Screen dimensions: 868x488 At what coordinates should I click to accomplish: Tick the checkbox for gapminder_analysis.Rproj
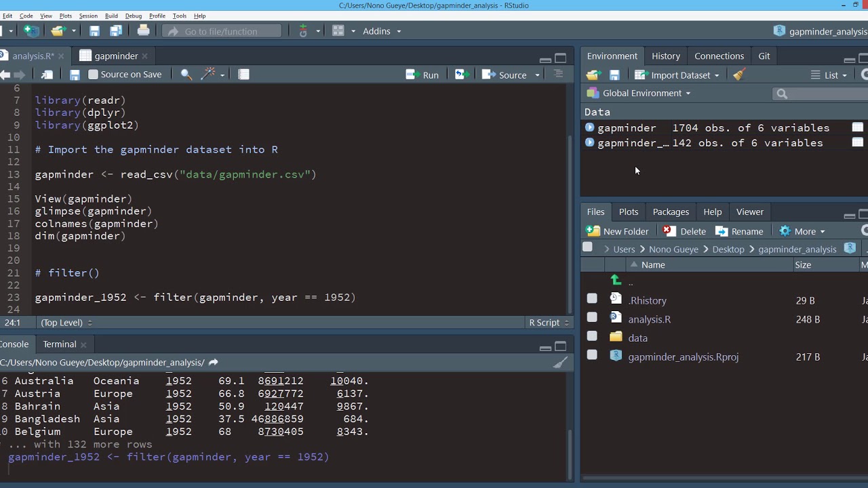coord(592,355)
